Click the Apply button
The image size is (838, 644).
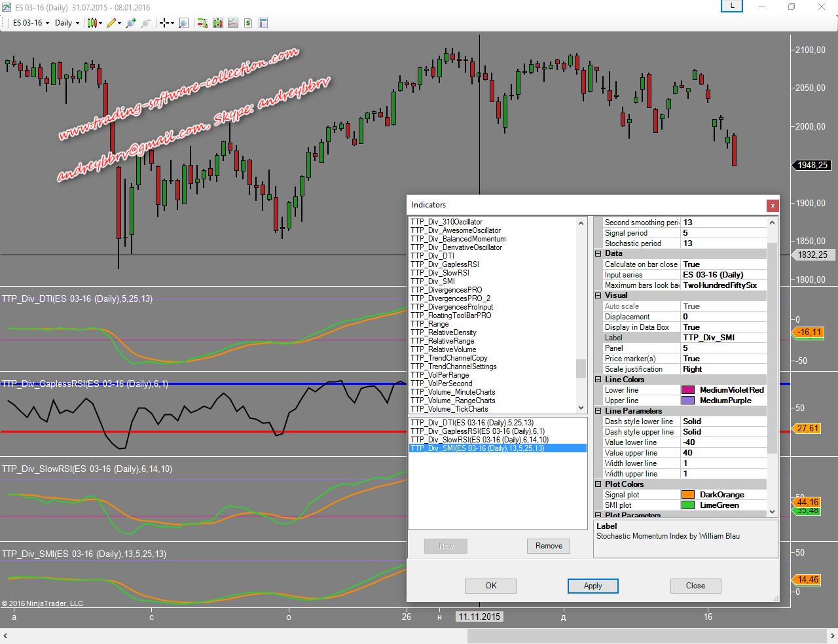pyautogui.click(x=592, y=586)
